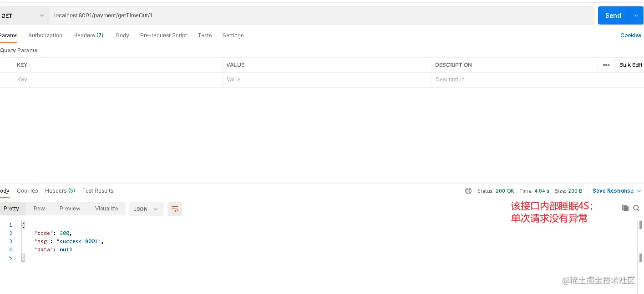This screenshot has width=644, height=294.
Task: Select the Raw response view
Action: [x=39, y=209]
